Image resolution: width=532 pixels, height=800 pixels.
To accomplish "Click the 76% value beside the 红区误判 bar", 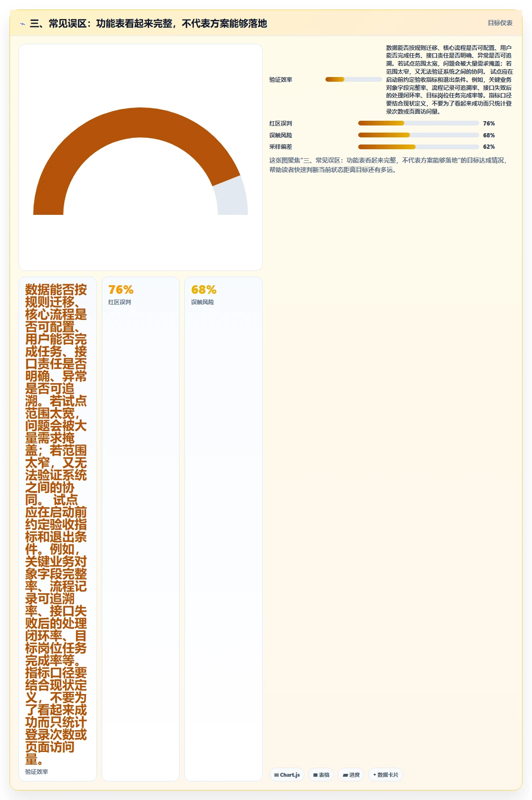I will tap(489, 123).
